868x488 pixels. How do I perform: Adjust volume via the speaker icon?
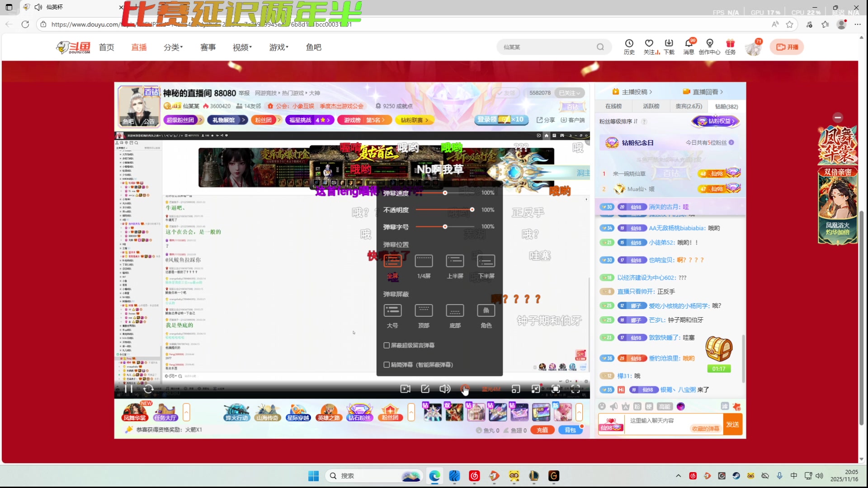tap(445, 389)
